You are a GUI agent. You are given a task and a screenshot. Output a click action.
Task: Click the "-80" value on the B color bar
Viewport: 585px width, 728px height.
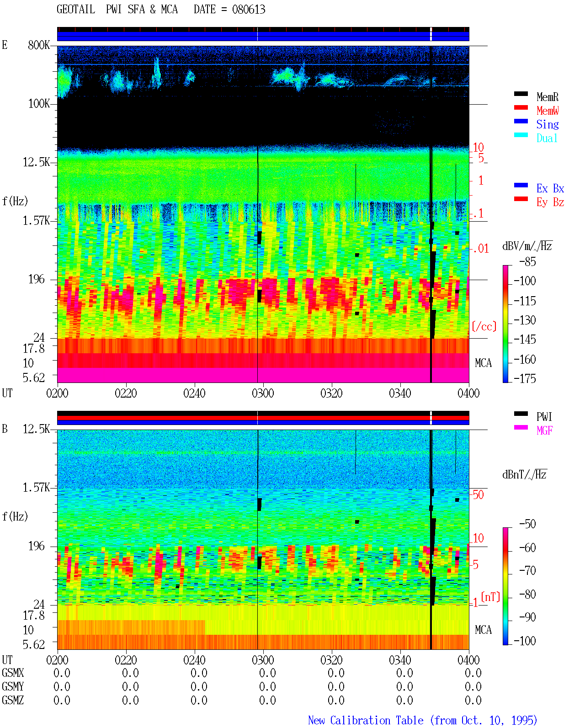tap(527, 595)
